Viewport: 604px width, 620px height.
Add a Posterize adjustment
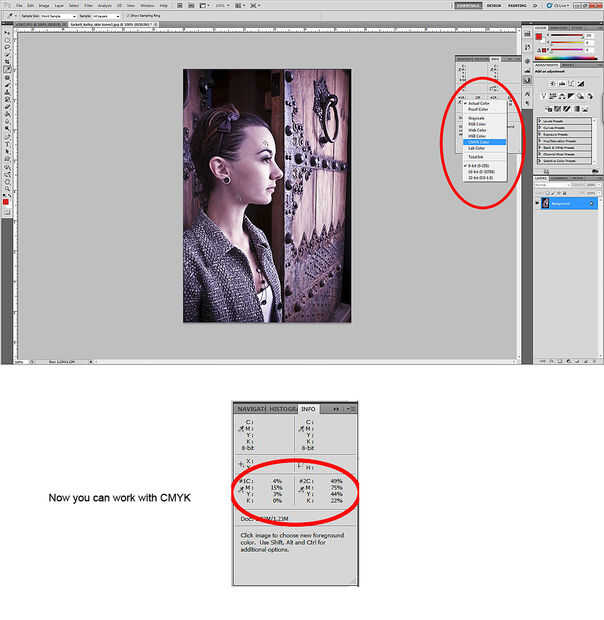[x=557, y=109]
